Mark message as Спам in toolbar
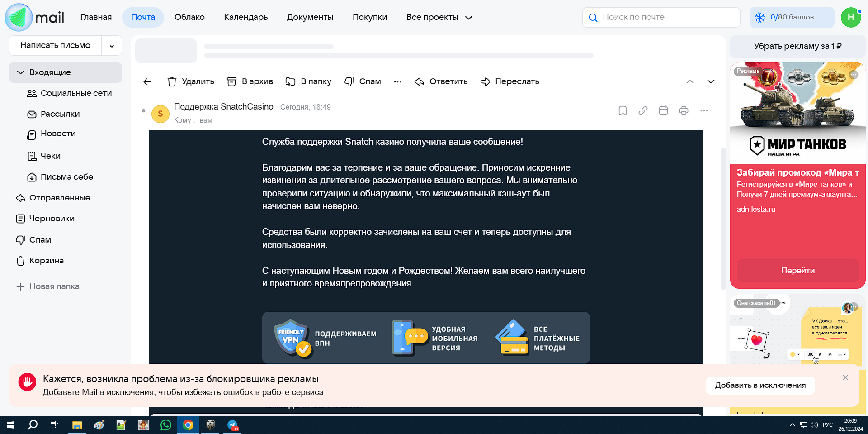Image resolution: width=868 pixels, height=434 pixels. [363, 81]
